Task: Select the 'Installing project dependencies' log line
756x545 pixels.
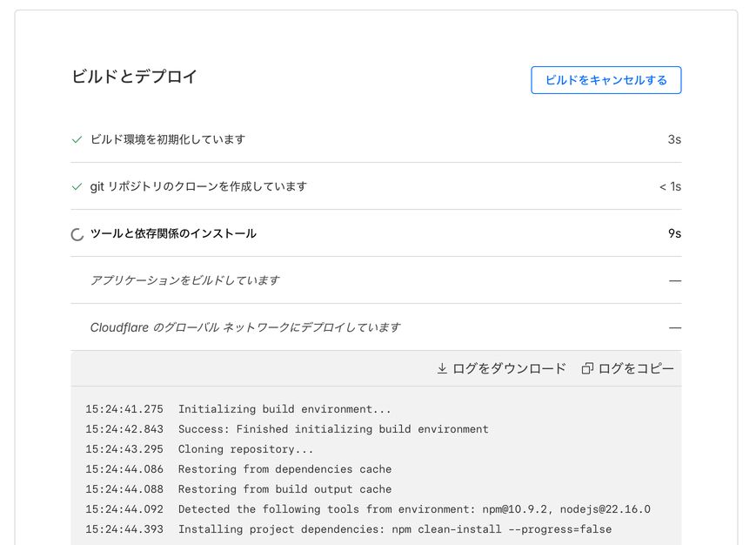Action: (394, 529)
